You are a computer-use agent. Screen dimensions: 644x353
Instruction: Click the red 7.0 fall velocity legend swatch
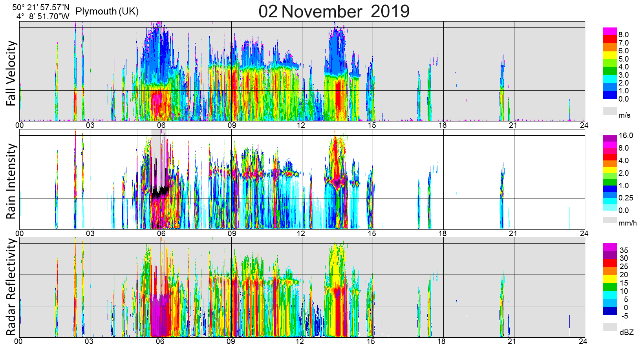pyautogui.click(x=610, y=40)
